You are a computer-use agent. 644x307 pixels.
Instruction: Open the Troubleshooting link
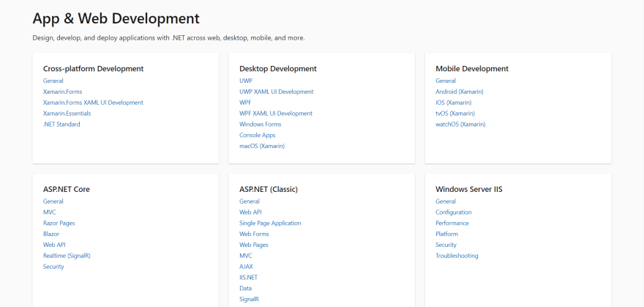(x=457, y=256)
